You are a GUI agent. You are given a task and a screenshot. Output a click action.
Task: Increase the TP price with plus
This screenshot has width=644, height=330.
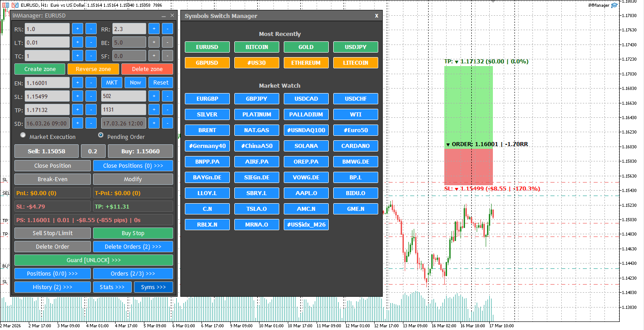(x=77, y=110)
